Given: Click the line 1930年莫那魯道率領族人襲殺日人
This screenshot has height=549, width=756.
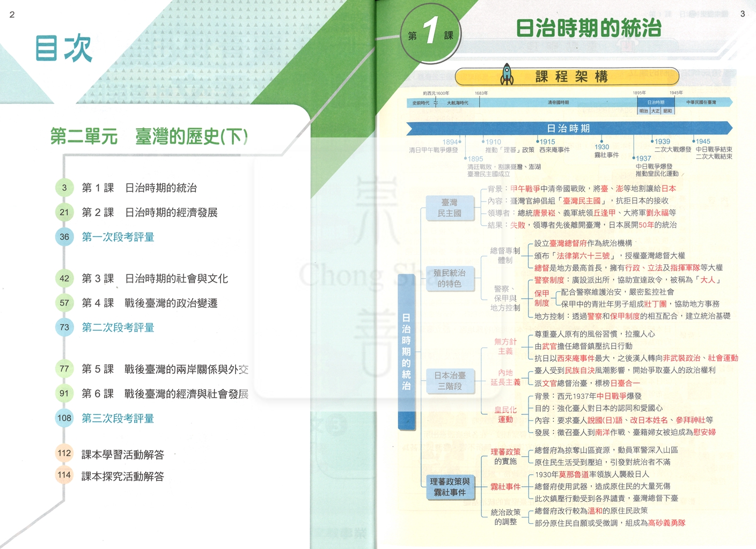Looking at the screenshot, I should (x=592, y=474).
